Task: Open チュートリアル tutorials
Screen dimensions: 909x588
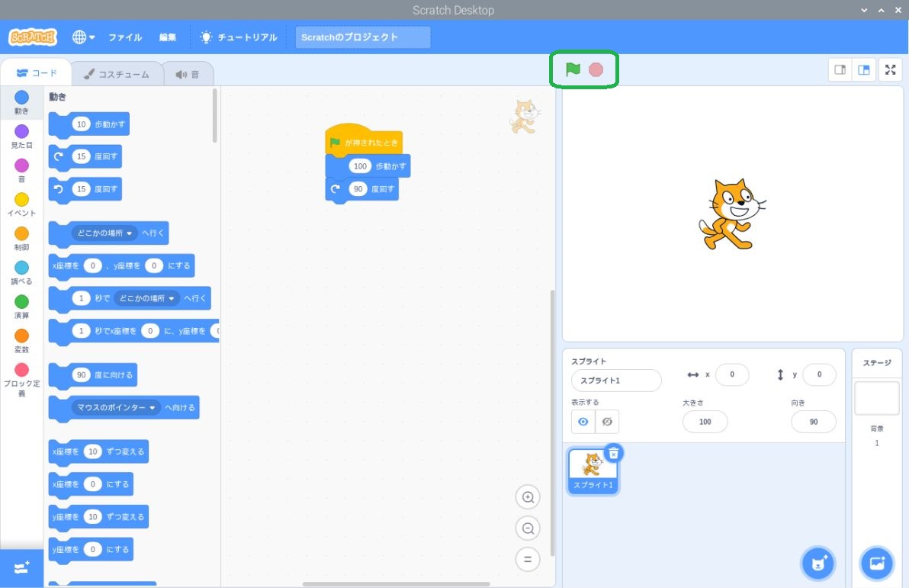Action: (238, 37)
